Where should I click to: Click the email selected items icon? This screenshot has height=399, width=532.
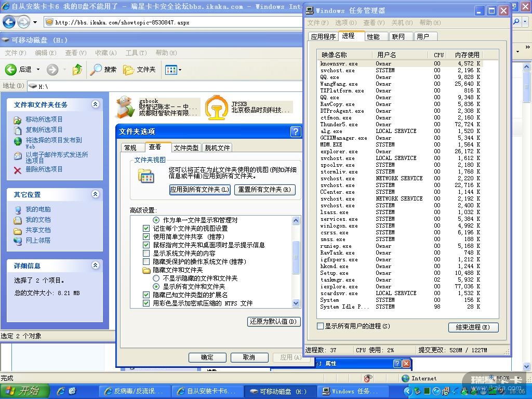coord(17,156)
